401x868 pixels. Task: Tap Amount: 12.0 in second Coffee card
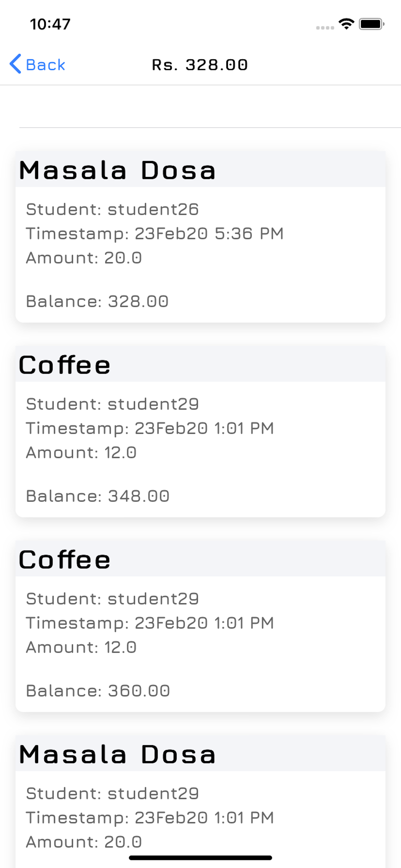pos(81,647)
